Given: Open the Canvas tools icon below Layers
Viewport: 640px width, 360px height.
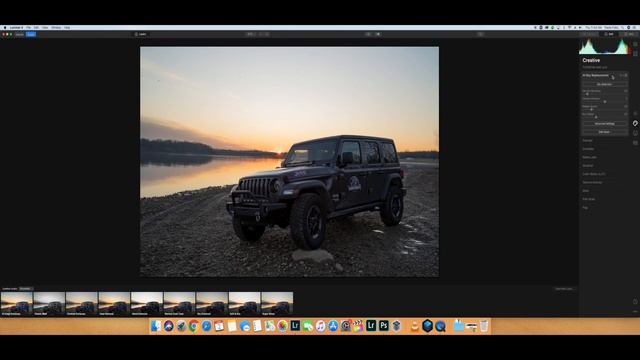Looking at the screenshot, I should point(635,53).
